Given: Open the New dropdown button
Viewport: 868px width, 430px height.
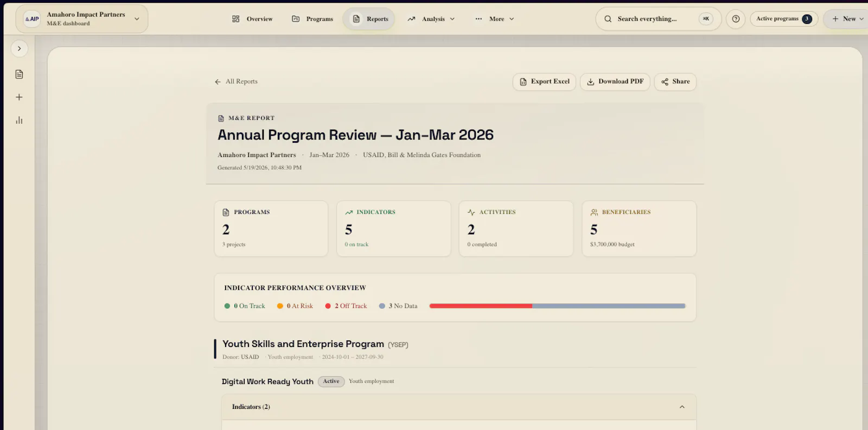Looking at the screenshot, I should click(847, 19).
